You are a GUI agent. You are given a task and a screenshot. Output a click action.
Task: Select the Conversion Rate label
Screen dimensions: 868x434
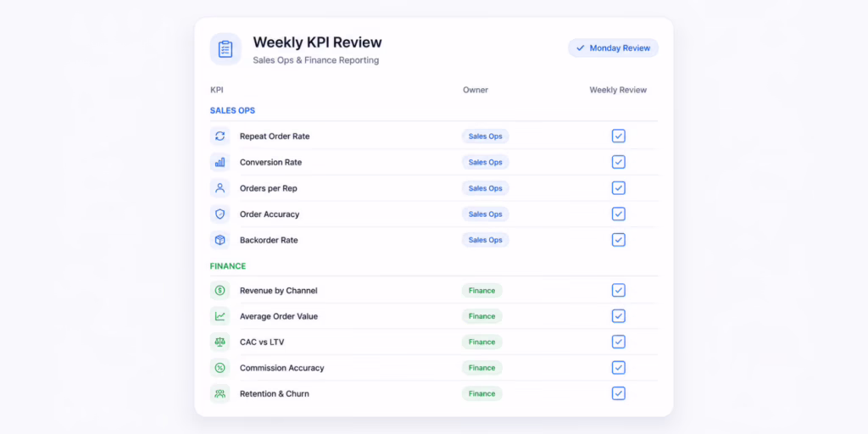pos(270,162)
